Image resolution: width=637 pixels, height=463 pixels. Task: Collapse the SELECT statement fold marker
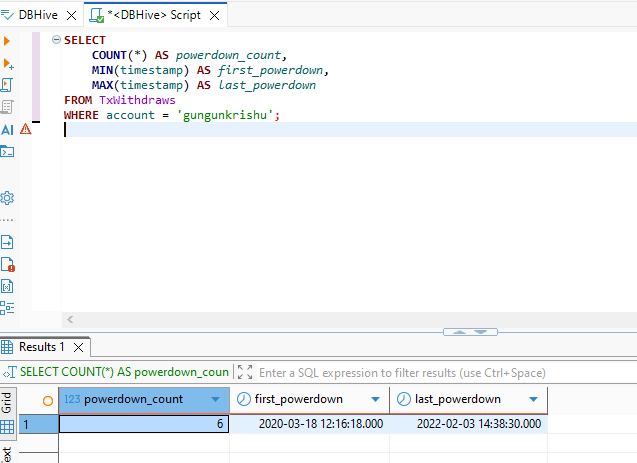[x=56, y=40]
